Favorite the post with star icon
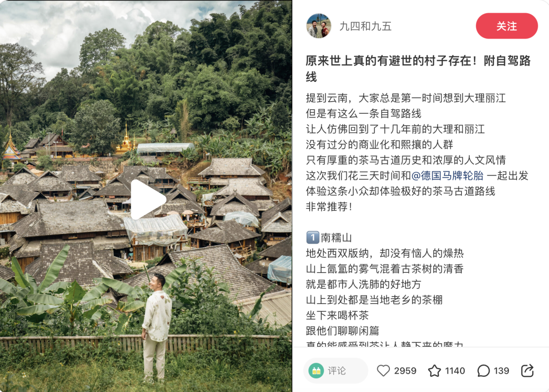The width and height of the screenshot is (549, 392). point(435,370)
